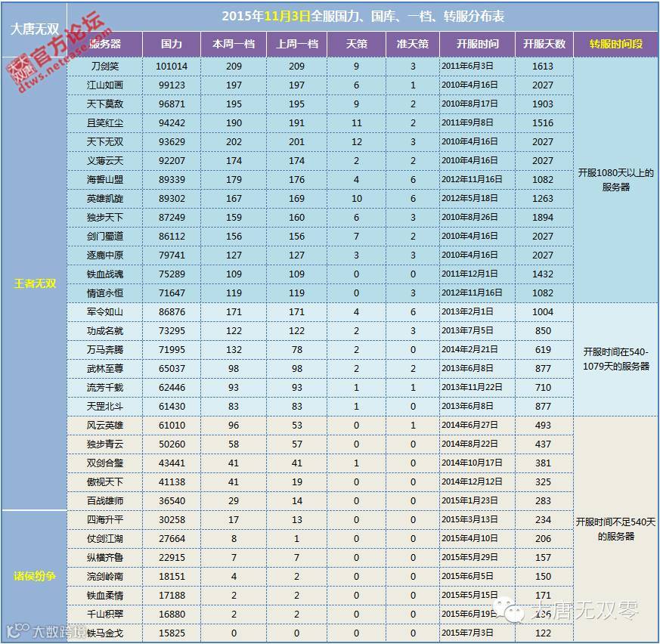660x644 pixels.
Task: Click the 大唐无双 label in the corner
Action: [35, 29]
